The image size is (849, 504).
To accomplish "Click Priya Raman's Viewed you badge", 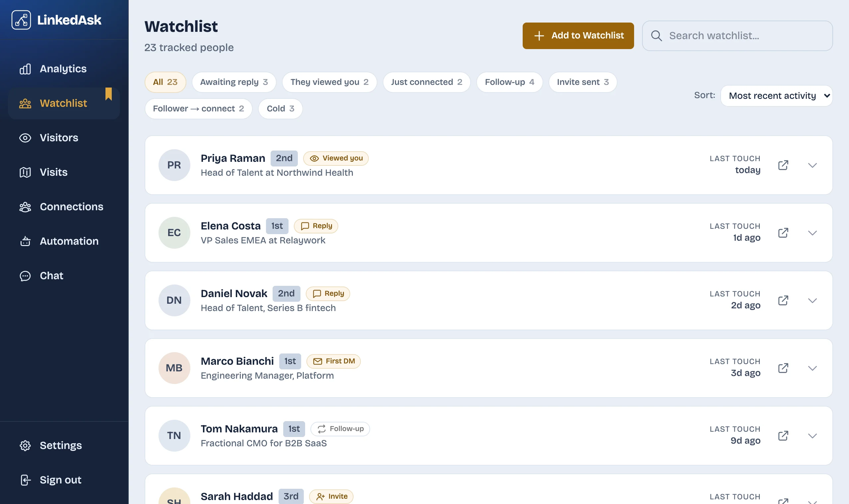I will pos(336,158).
